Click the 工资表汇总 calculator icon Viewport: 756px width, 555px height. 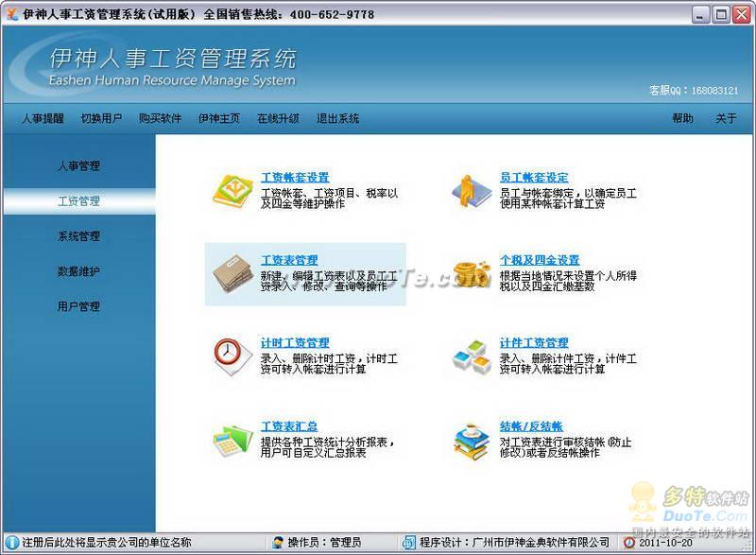(x=231, y=439)
